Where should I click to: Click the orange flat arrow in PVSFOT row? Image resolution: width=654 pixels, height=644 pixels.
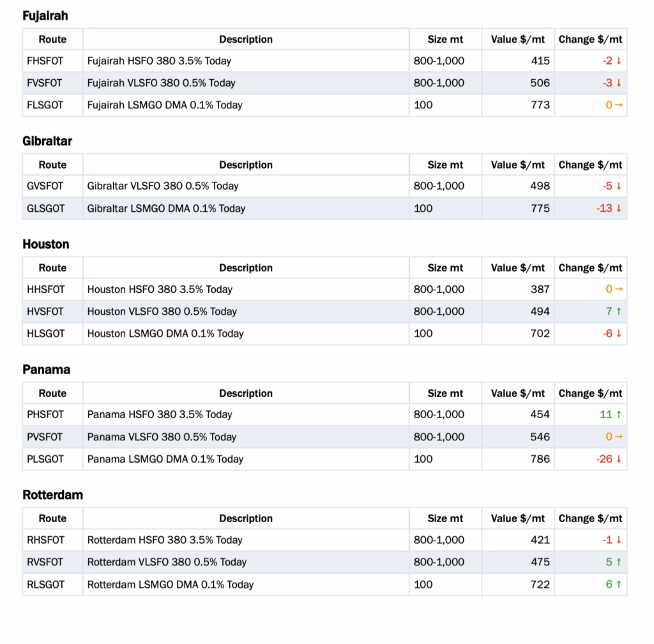coord(618,437)
